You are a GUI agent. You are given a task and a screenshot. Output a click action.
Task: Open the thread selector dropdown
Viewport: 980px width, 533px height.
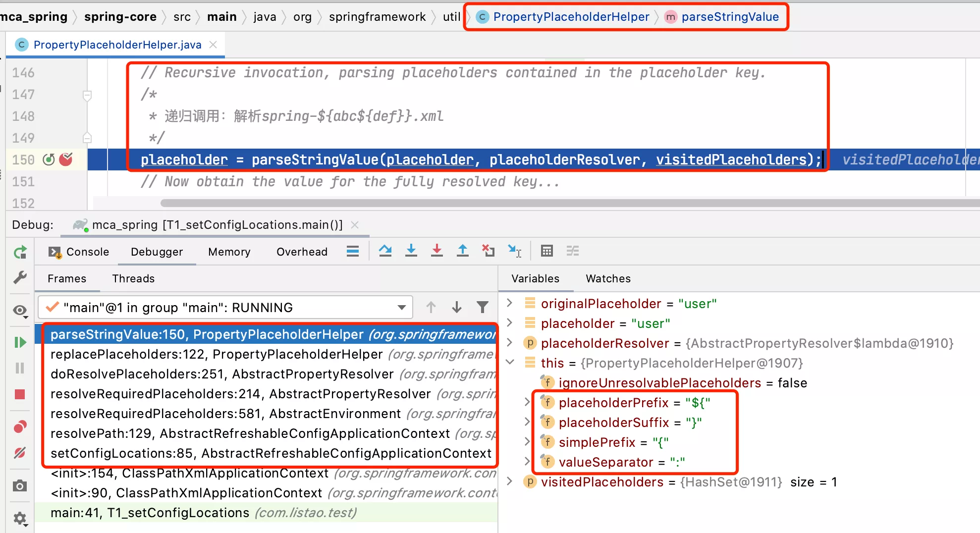click(x=225, y=308)
